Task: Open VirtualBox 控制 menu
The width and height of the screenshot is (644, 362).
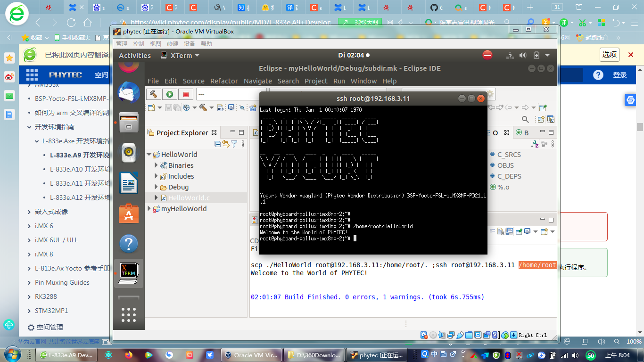Action: 139,43
